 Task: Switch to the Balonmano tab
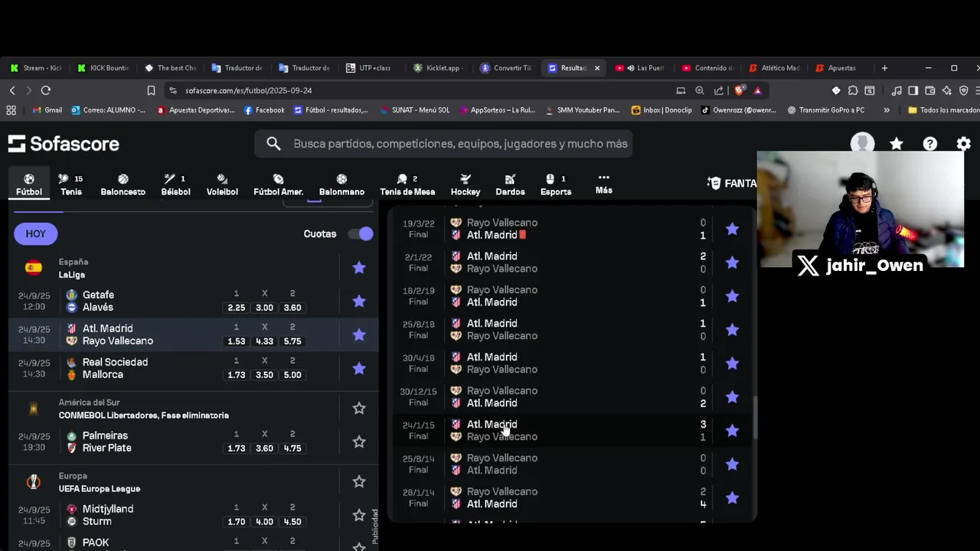point(341,184)
